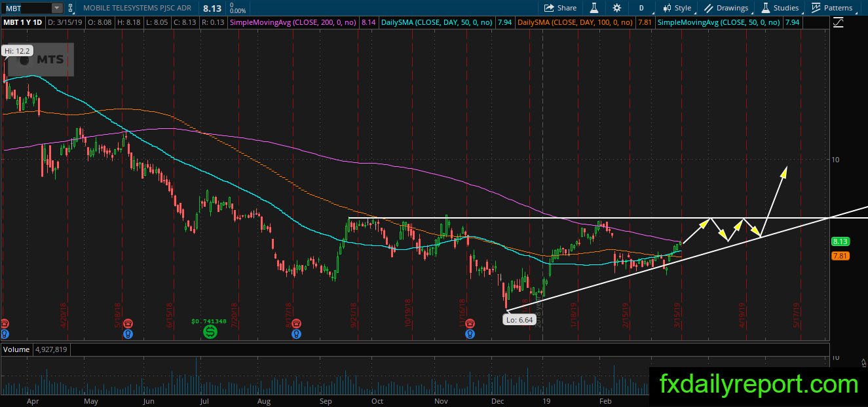
Task: Click the 8.13 last price in header
Action: point(212,8)
